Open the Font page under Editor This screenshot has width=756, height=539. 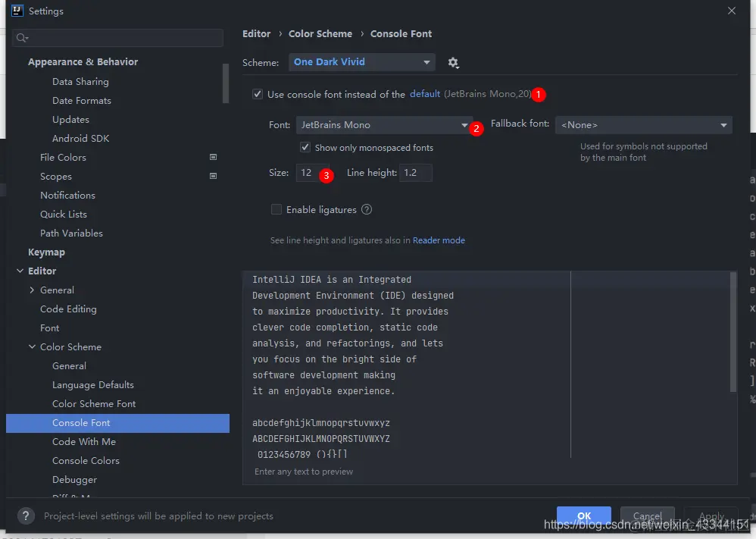click(x=50, y=328)
